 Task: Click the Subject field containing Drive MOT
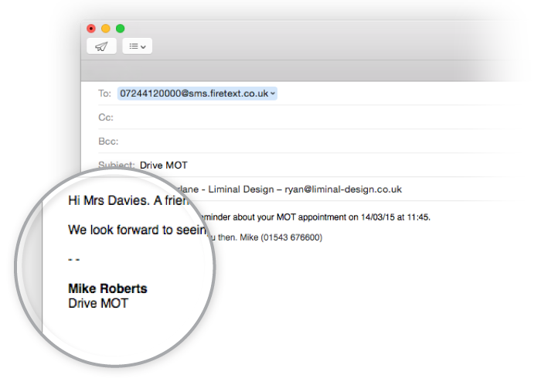tap(164, 165)
